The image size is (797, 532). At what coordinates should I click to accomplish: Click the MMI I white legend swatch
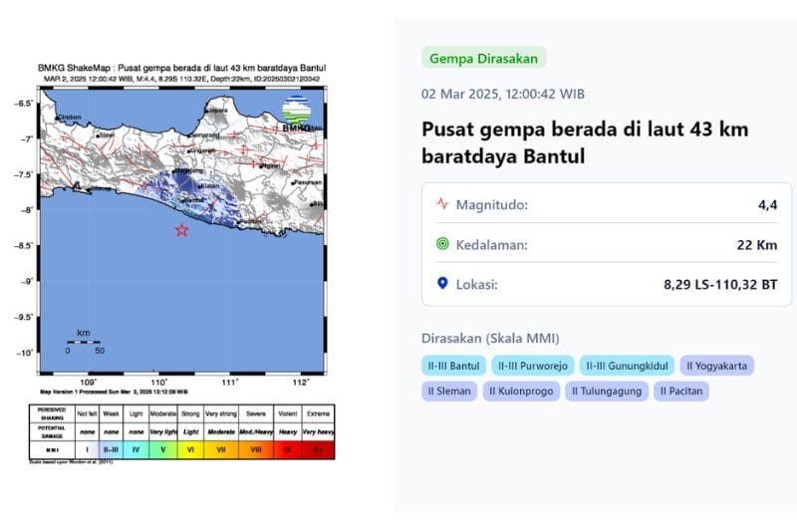tap(87, 449)
